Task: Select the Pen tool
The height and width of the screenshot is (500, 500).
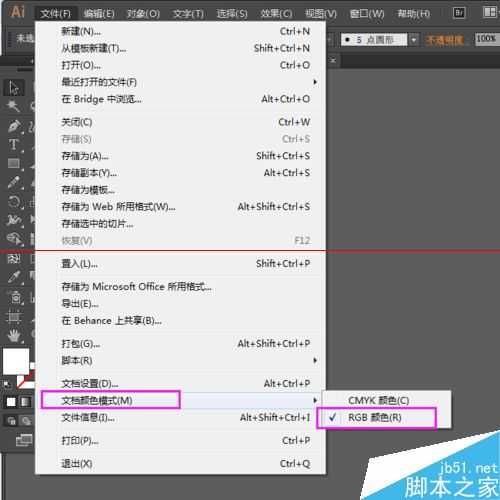Action: click(13, 126)
